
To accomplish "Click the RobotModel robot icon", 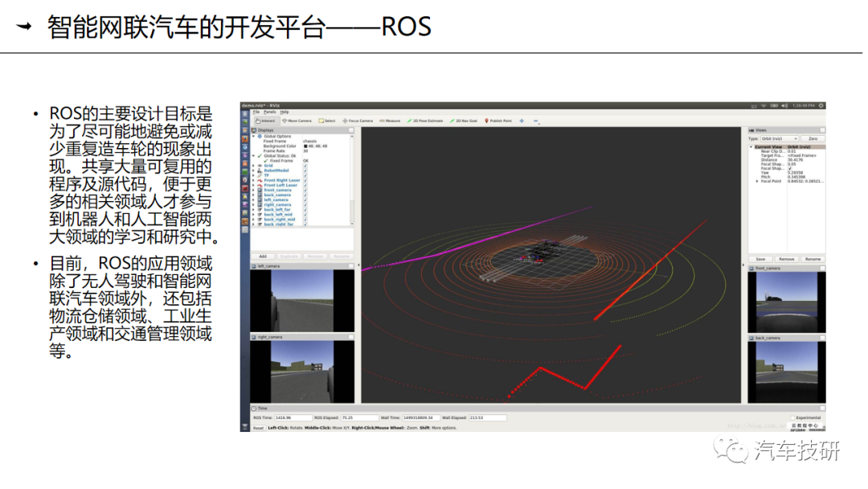I will (260, 171).
